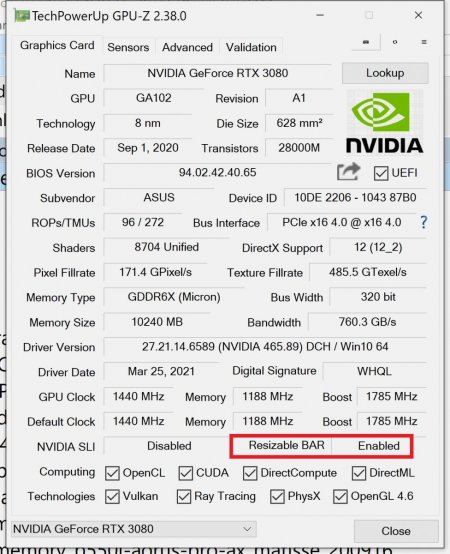
Task: Open the hamburger menu icon
Action: point(424,42)
